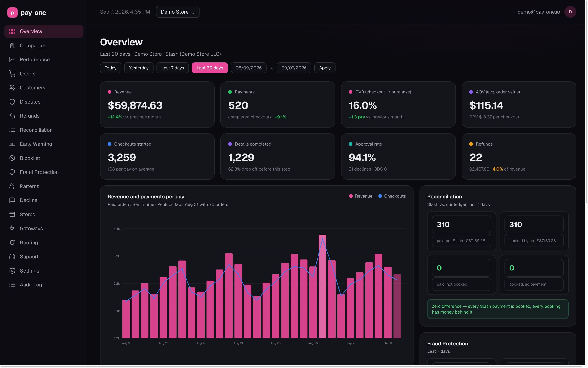Go to Early Warning page
Screen dimensions: 588x368
point(44,144)
